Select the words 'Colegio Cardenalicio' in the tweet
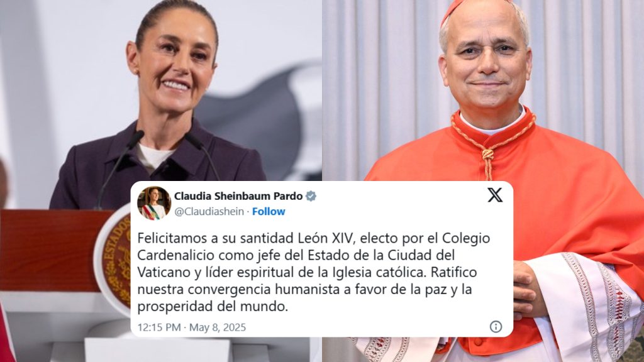Image resolution: width=644 pixels, height=362 pixels. [x=314, y=246]
